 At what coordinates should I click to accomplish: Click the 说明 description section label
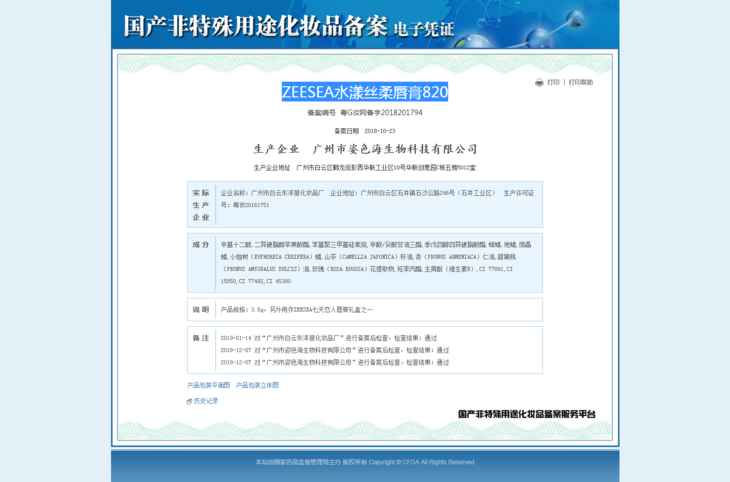tap(201, 310)
